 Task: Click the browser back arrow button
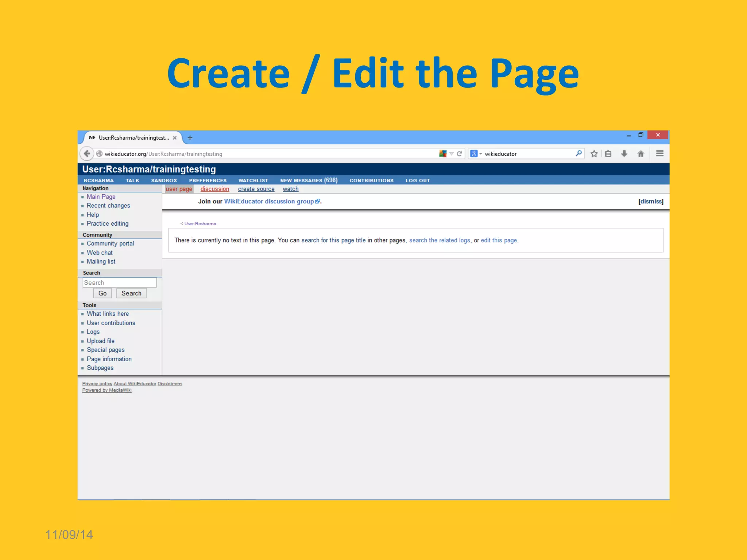click(87, 153)
